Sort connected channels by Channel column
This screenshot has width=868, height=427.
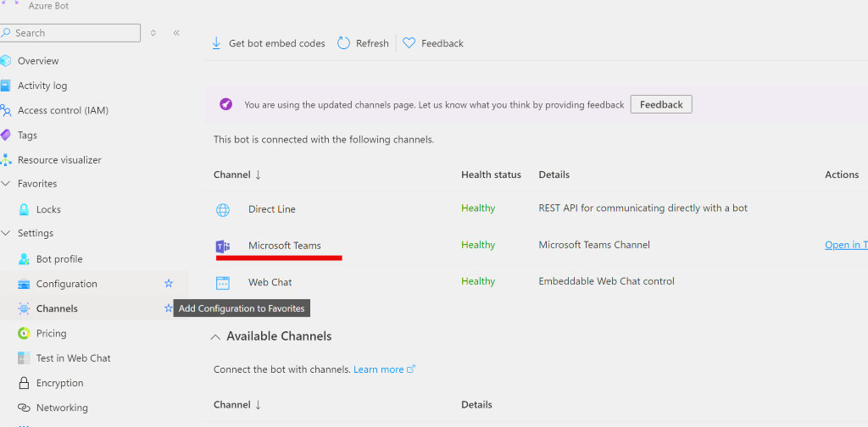(x=237, y=175)
